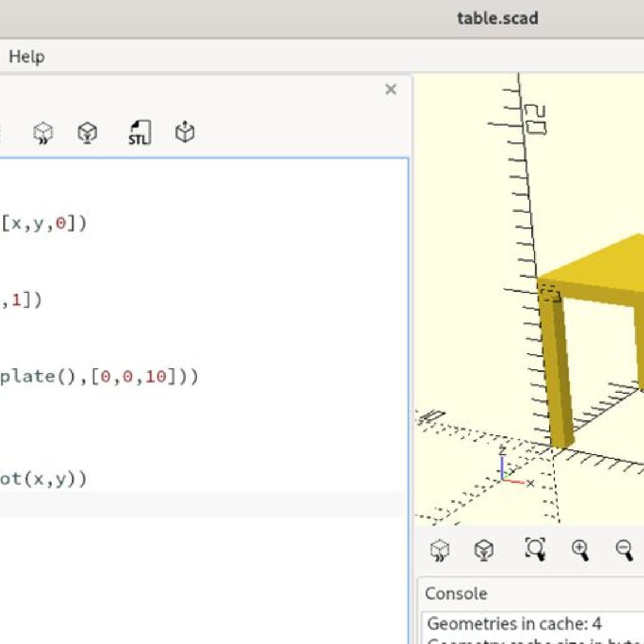644x644 pixels.
Task: Click Render icon below the 3D viewport
Action: [x=484, y=550]
